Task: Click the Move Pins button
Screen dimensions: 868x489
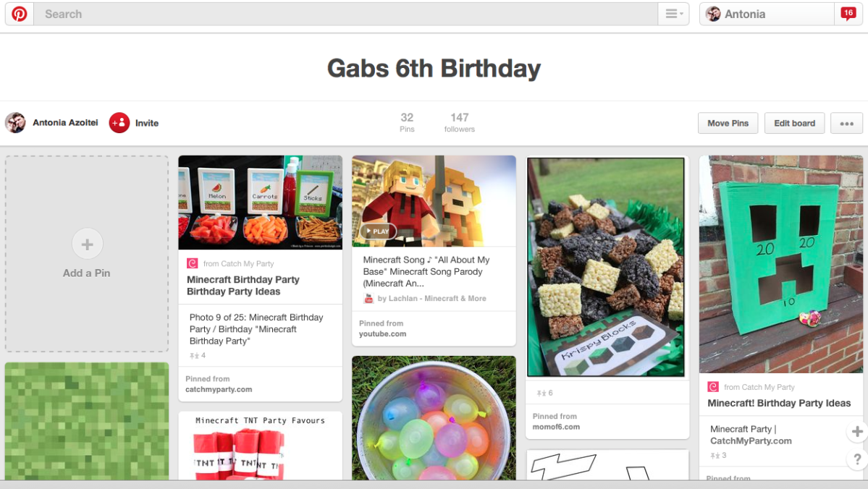Action: click(x=728, y=124)
